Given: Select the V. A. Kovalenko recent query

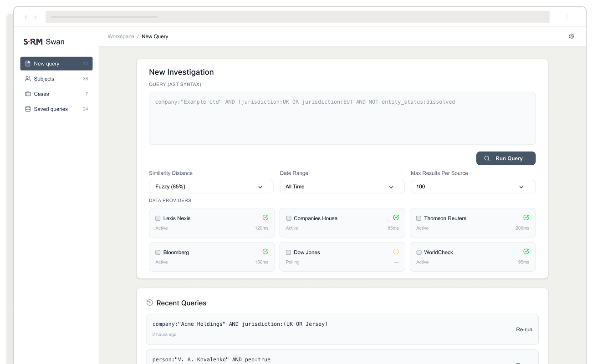Looking at the screenshot, I should (x=342, y=357).
